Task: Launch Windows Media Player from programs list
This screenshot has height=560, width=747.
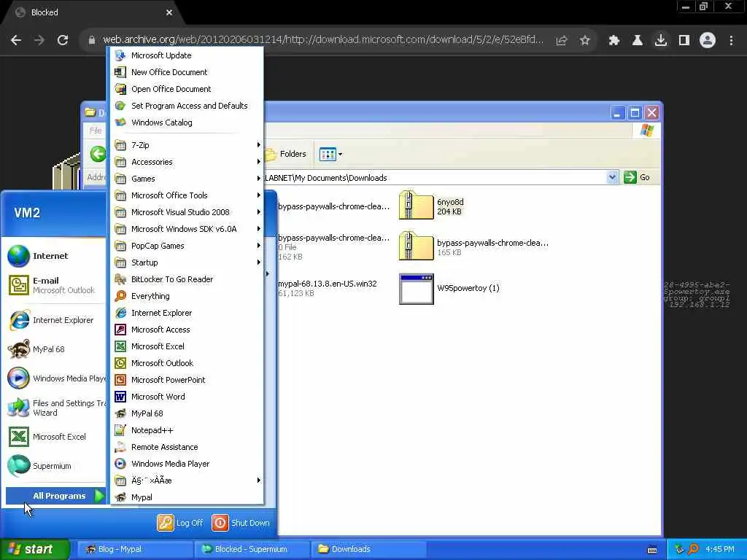Action: click(187, 463)
